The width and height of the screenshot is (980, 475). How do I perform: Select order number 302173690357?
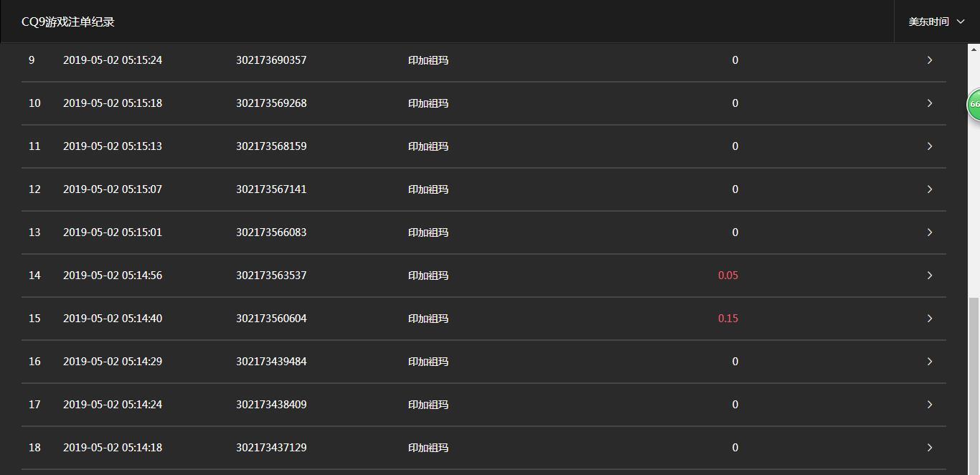pos(271,60)
